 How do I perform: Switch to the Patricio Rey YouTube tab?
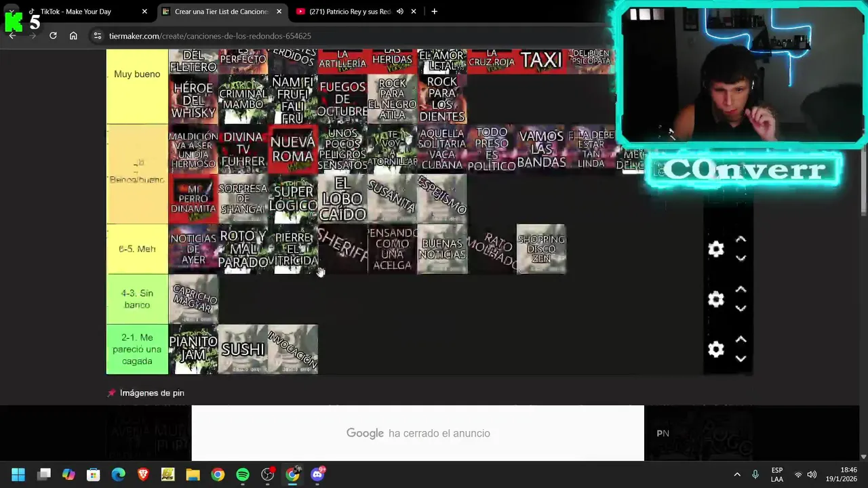(x=350, y=12)
